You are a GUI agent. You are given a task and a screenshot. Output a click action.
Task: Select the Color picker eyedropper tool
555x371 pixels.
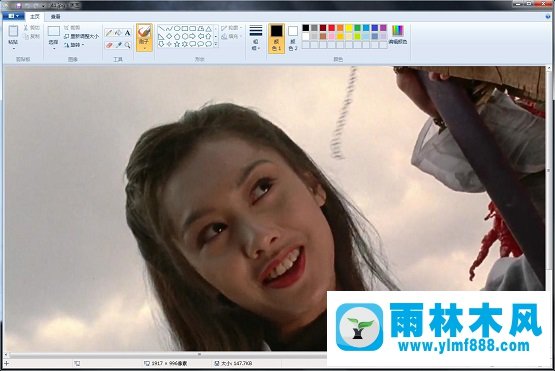(x=118, y=45)
